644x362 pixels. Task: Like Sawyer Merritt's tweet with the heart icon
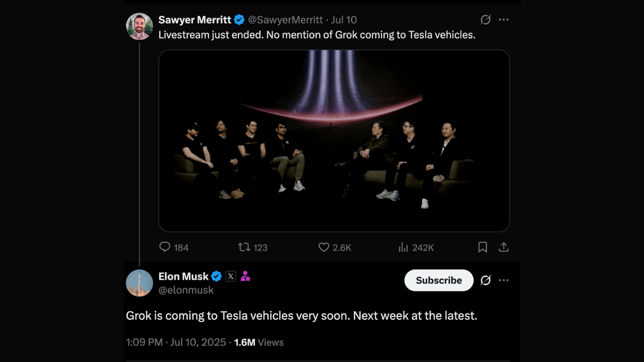[x=324, y=247]
